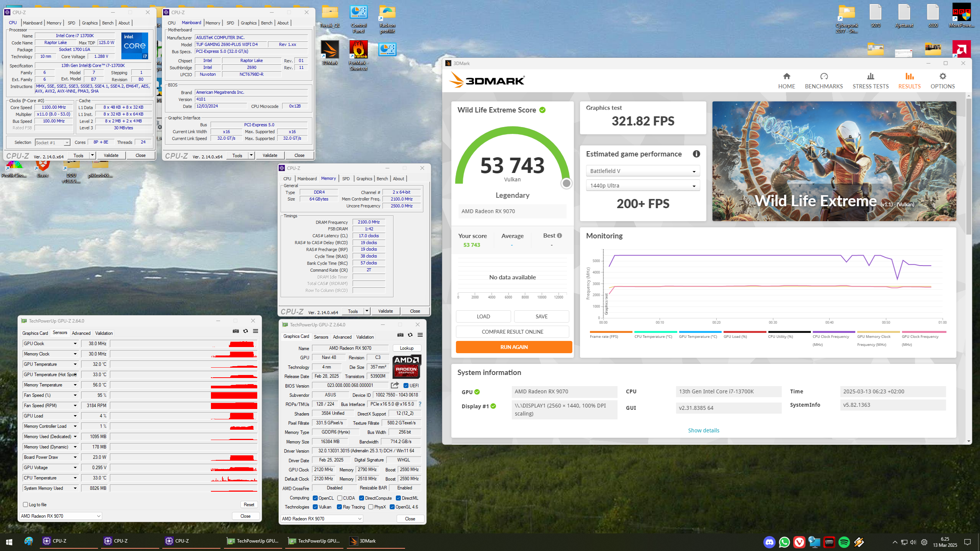Open Spotify tray icon

(844, 542)
